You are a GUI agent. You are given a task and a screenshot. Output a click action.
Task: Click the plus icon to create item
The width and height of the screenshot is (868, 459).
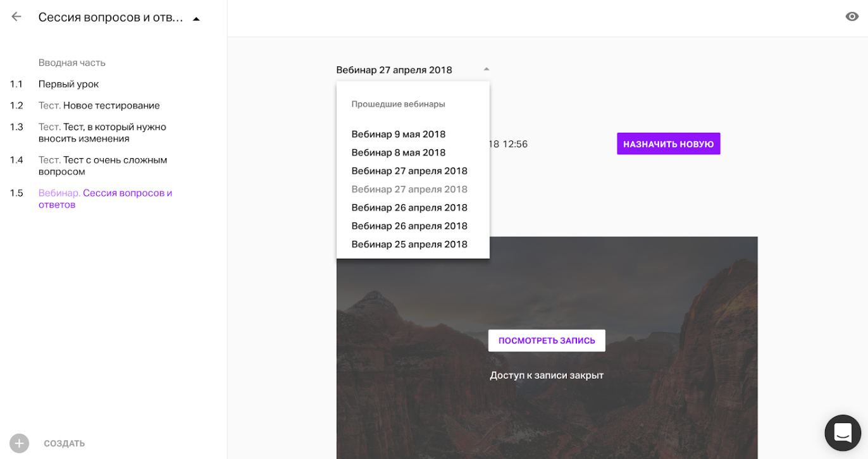19,443
